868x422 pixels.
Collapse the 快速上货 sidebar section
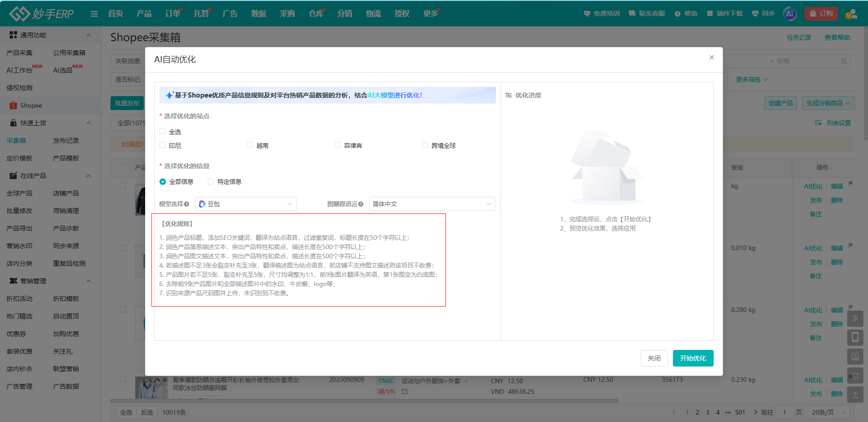88,123
